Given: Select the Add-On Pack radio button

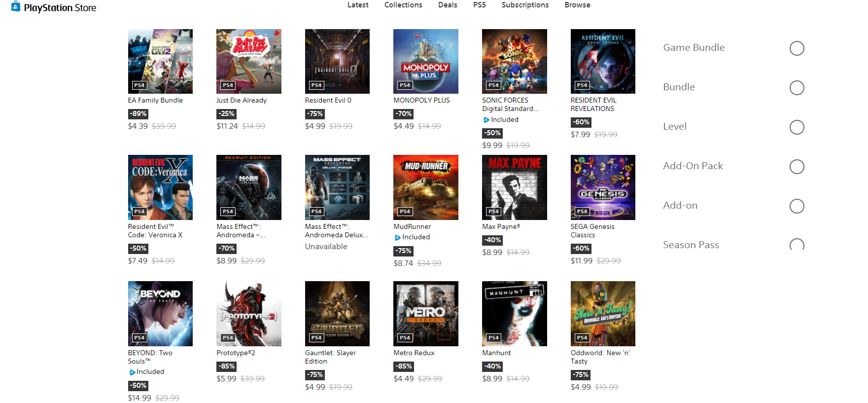Looking at the screenshot, I should point(797,167).
